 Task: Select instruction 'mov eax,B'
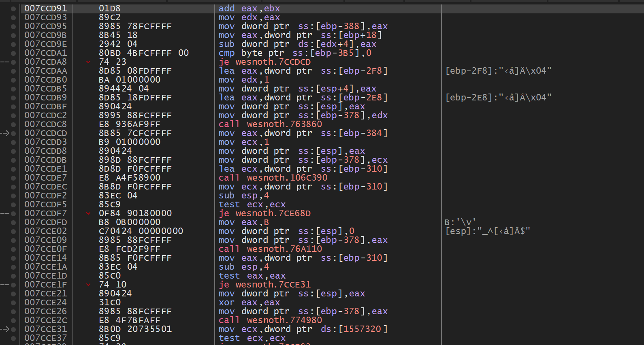tap(244, 222)
